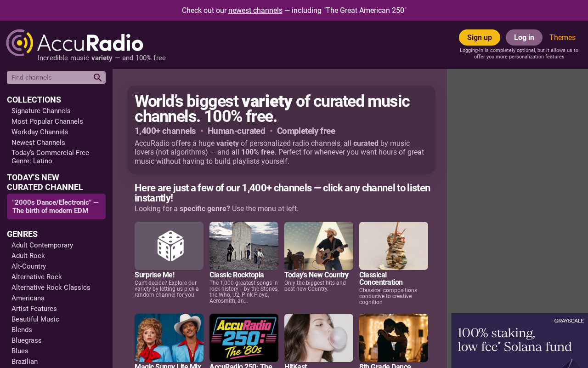The height and width of the screenshot is (368, 588).
Task: Select the Artist Features genre
Action: (34, 309)
